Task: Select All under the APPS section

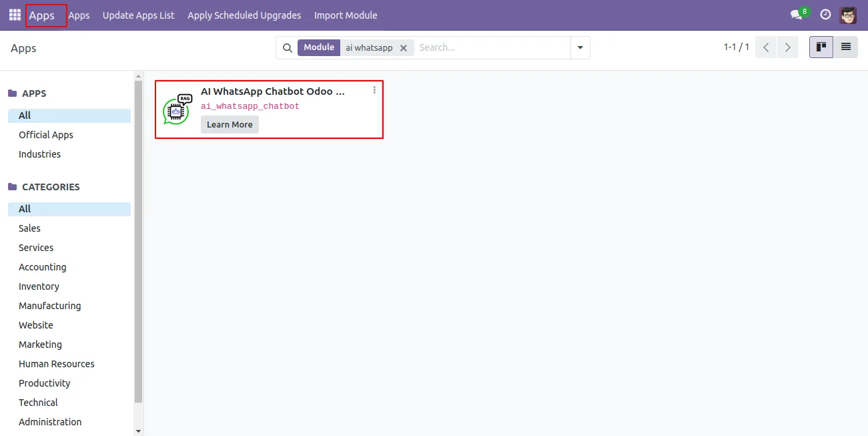Action: coord(69,116)
